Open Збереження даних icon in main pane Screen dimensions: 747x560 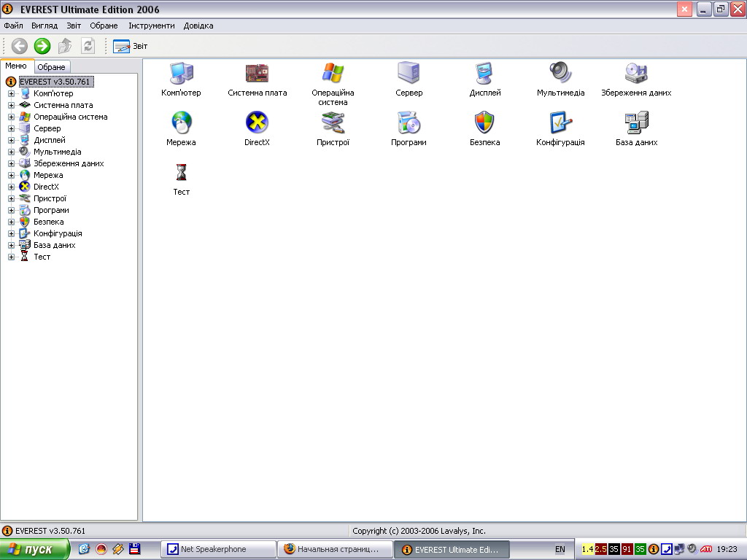636,74
